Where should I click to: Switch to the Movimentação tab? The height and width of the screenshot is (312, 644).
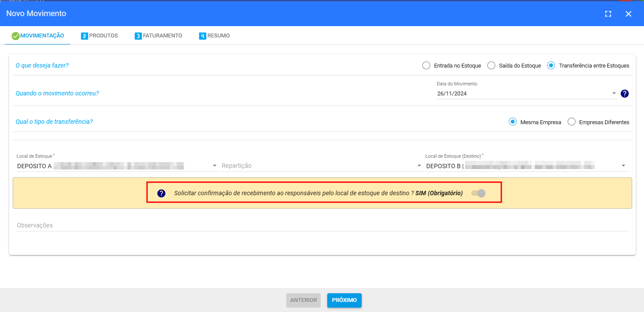[x=38, y=36]
